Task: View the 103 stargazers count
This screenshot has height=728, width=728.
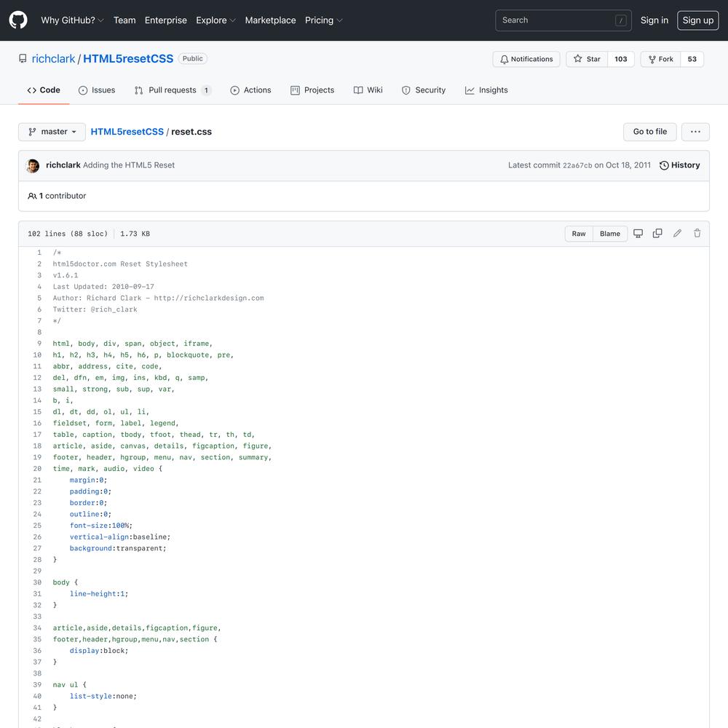Action: pos(621,59)
